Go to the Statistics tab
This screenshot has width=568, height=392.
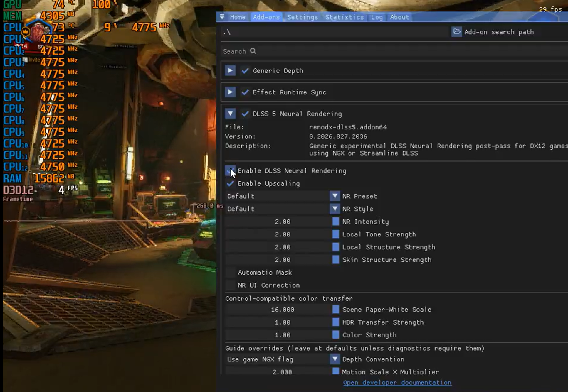pos(345,17)
